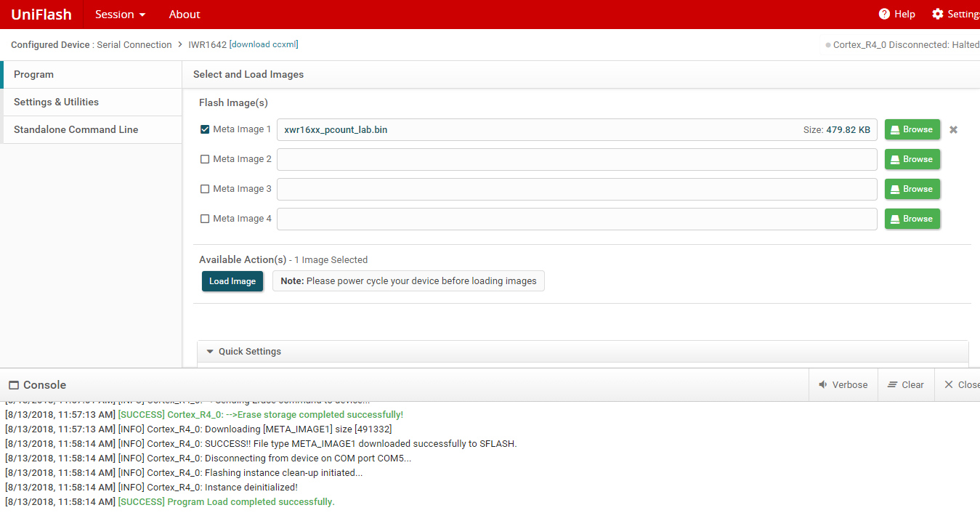Open the Session dropdown menu
This screenshot has height=513, width=980.
tap(121, 15)
